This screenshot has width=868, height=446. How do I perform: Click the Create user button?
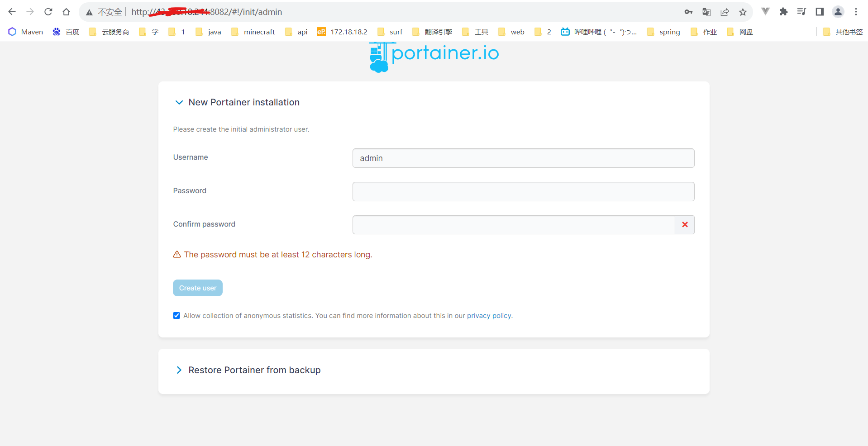(x=198, y=288)
